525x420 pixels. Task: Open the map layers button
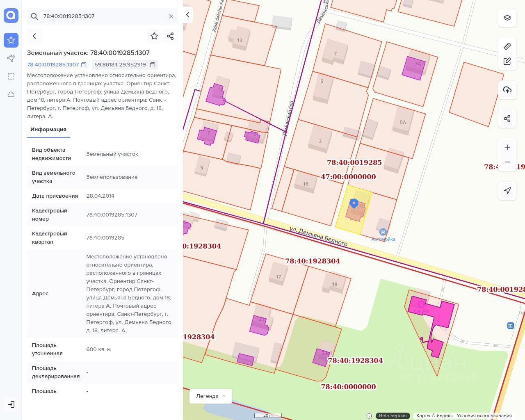click(507, 18)
